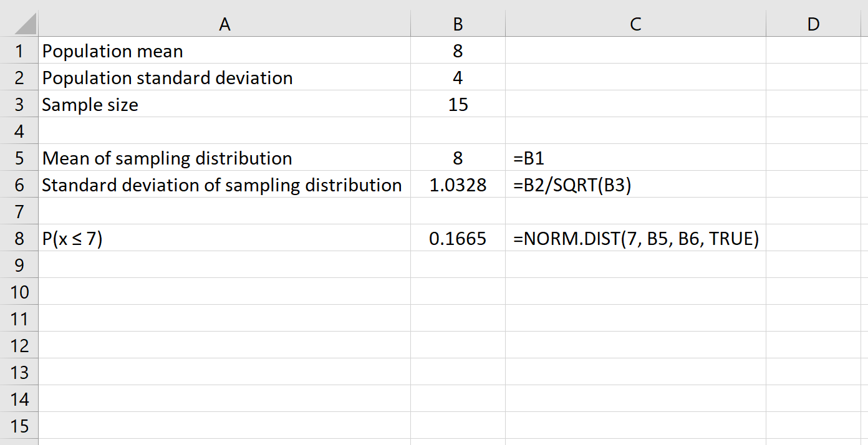This screenshot has height=445, width=868.
Task: Select column header B
Action: click(x=457, y=24)
